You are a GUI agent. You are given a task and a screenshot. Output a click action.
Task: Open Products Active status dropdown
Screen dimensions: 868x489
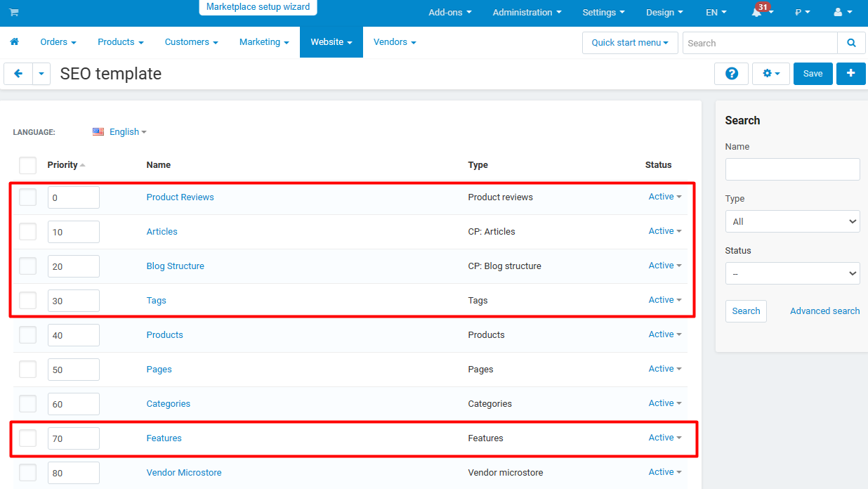(665, 334)
